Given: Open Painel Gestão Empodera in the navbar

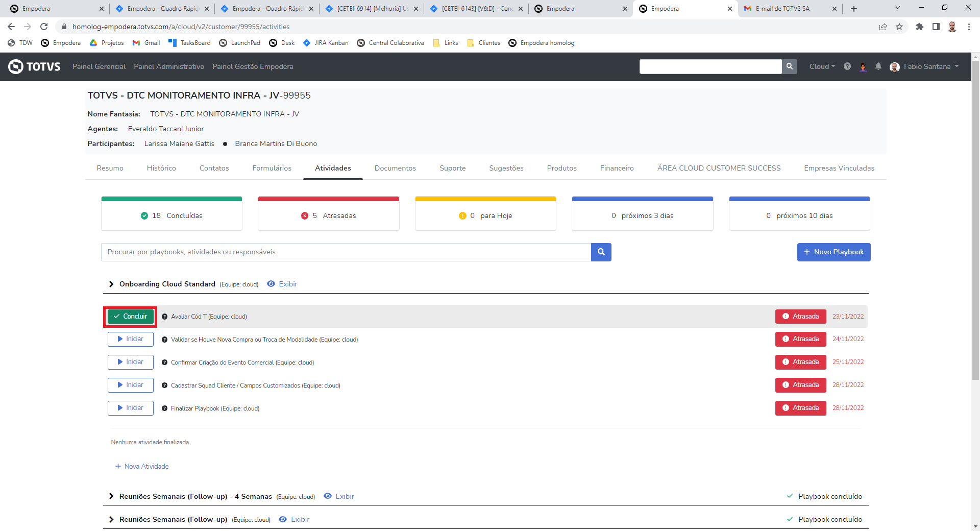Looking at the screenshot, I should pos(253,66).
